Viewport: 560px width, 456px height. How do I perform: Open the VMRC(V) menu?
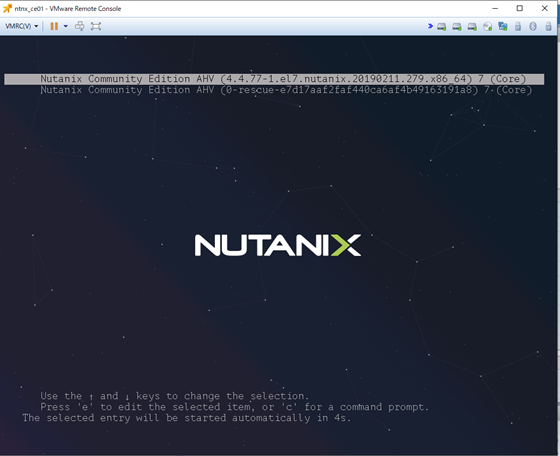click(21, 26)
